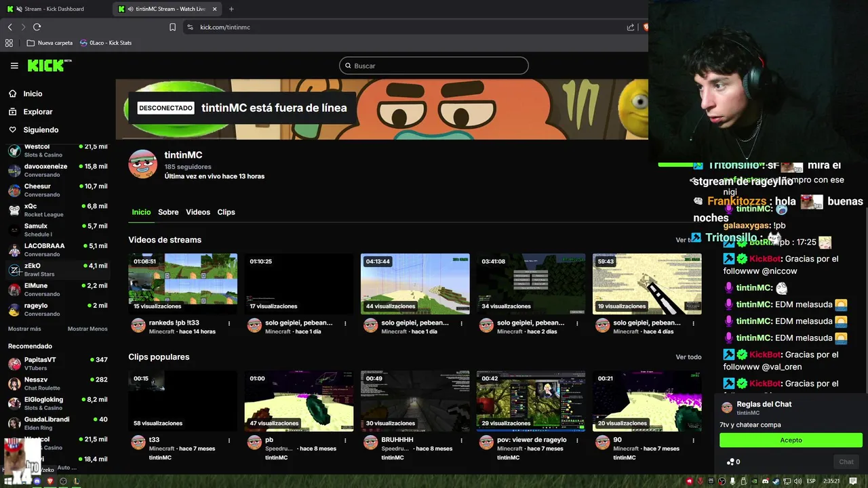This screenshot has height=488, width=868.
Task: Open options menu for 'rankeds !pb !t33' video
Action: tap(229, 323)
